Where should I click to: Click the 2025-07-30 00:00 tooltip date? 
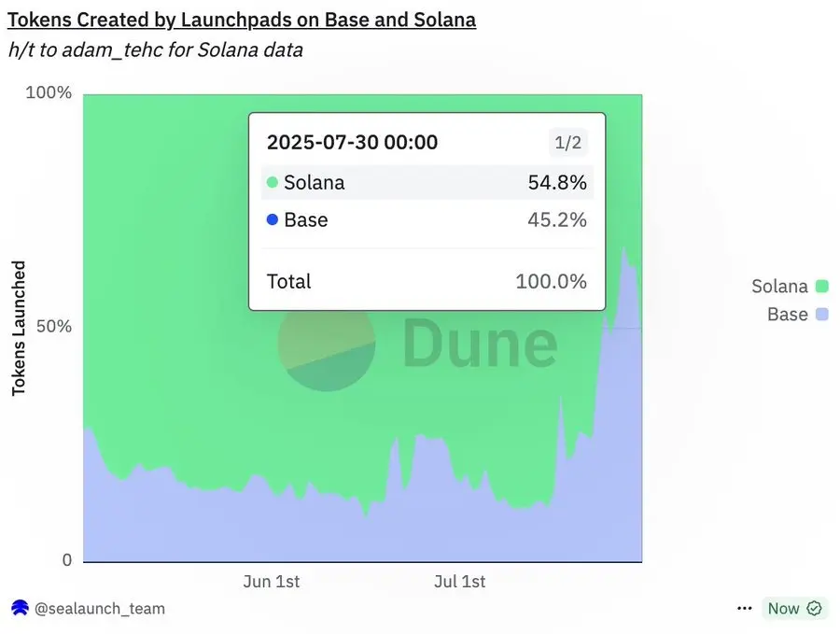coord(352,143)
